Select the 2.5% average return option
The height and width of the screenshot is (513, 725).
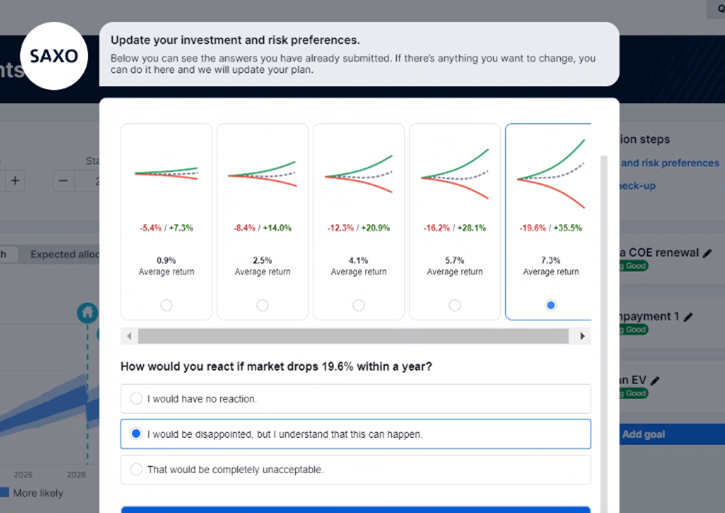pyautogui.click(x=263, y=305)
